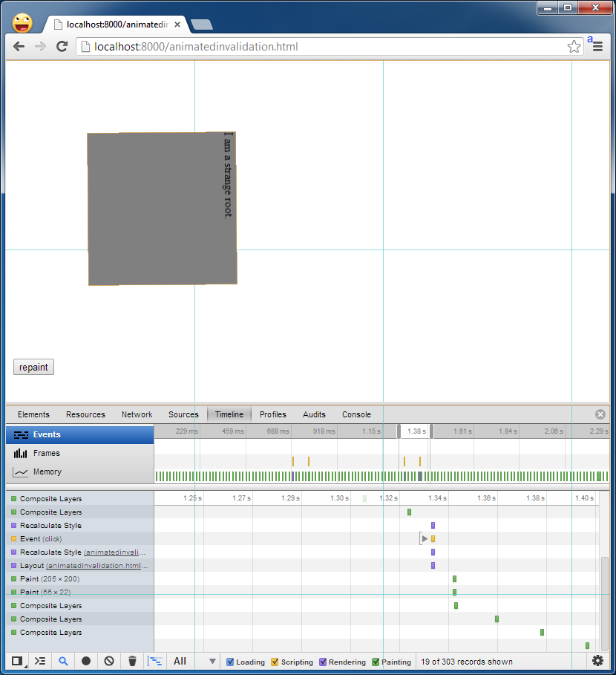Open the animatedinvalidation.html link in Layout row
The height and width of the screenshot is (675, 616).
coord(97,566)
